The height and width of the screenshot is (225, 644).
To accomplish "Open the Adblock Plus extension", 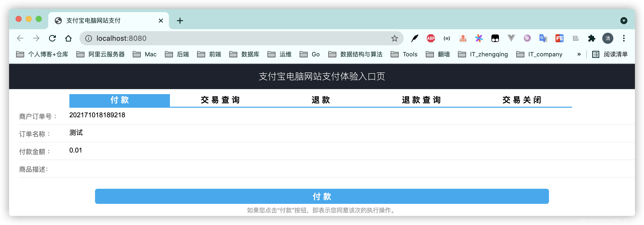I will tap(431, 38).
